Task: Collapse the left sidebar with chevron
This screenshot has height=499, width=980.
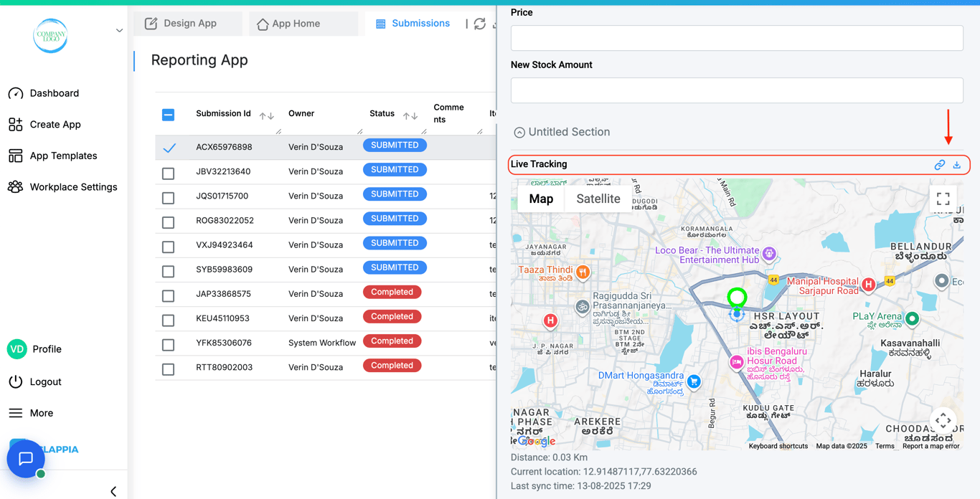Action: pyautogui.click(x=113, y=491)
